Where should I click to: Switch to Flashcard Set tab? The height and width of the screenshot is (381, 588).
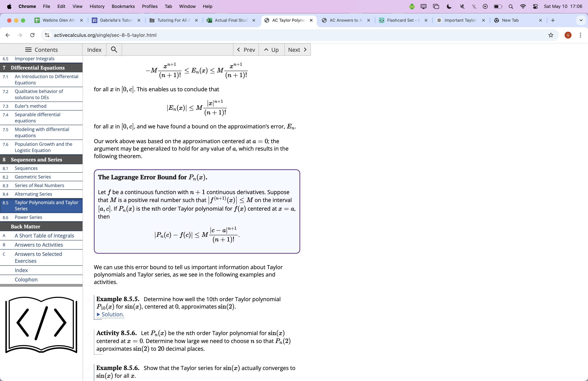tap(403, 20)
